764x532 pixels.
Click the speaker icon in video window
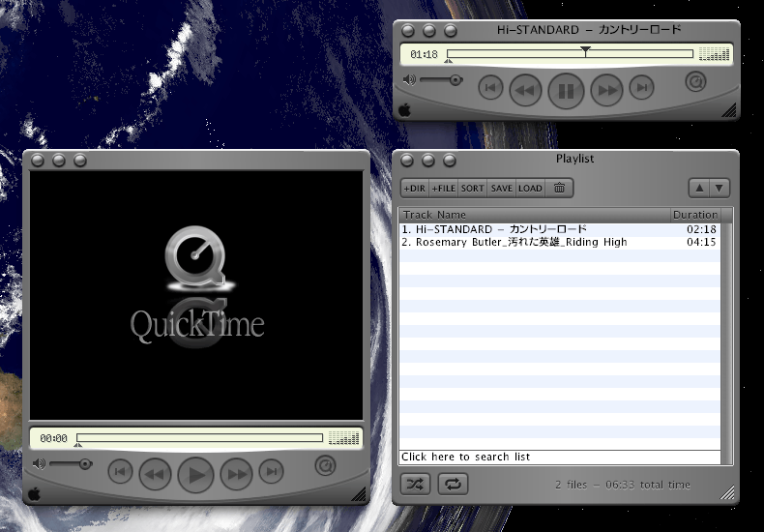(39, 463)
